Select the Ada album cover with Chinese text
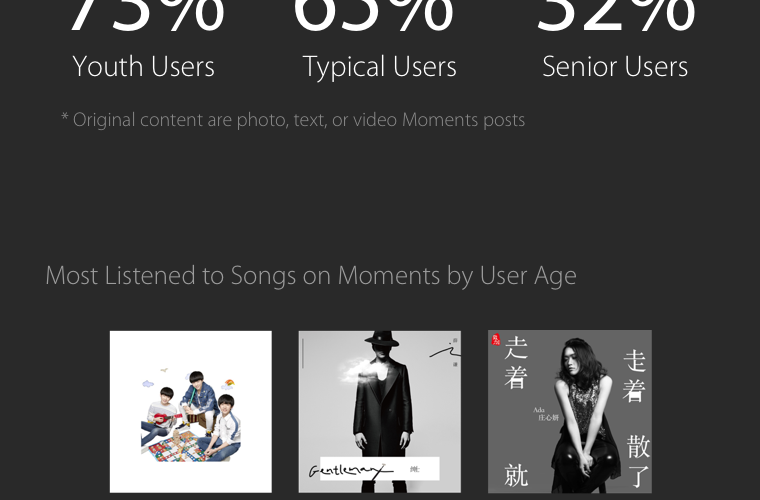The height and width of the screenshot is (500, 760). [569, 411]
